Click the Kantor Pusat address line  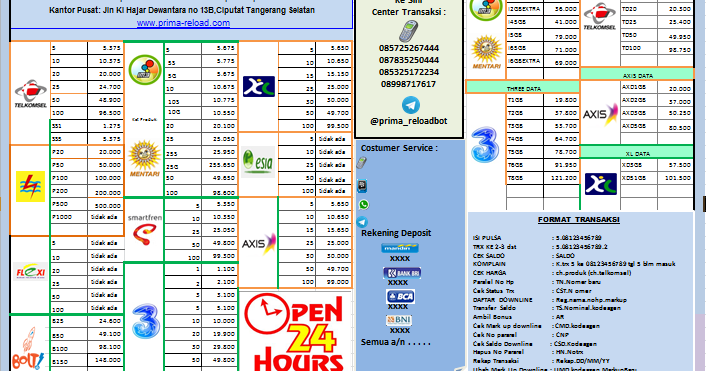(x=182, y=10)
